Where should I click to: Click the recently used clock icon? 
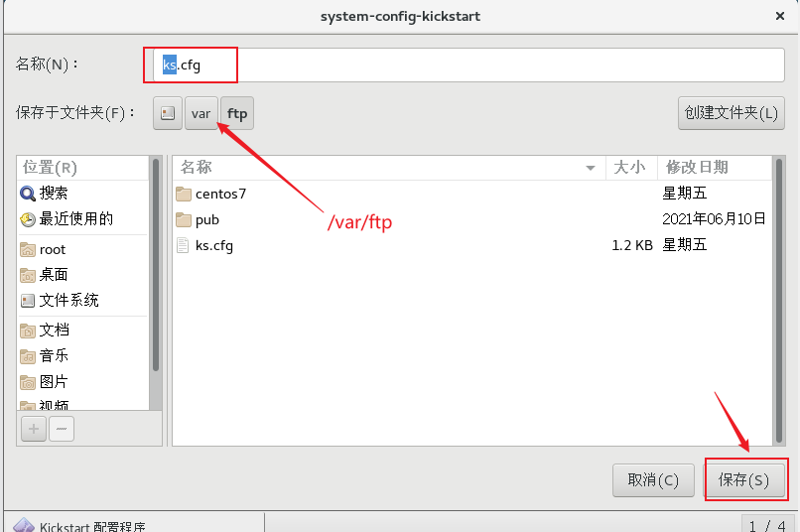[28, 219]
